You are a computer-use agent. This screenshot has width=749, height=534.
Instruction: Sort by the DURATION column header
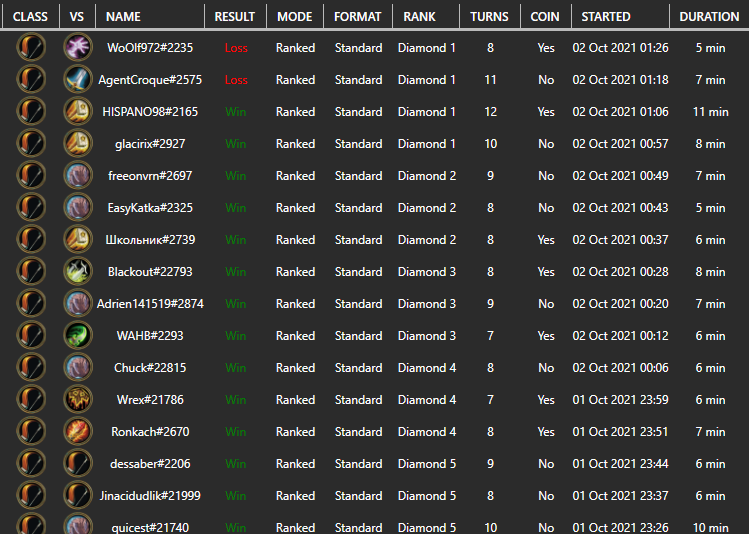709,17
